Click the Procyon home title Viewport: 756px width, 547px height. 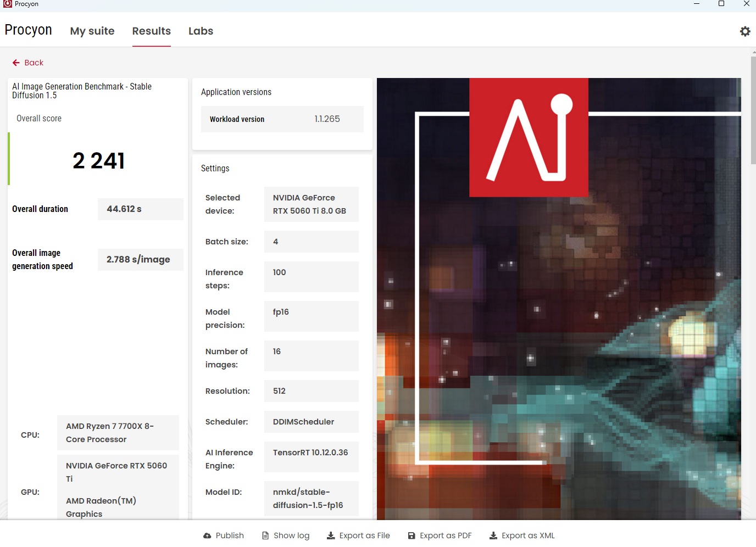28,30
